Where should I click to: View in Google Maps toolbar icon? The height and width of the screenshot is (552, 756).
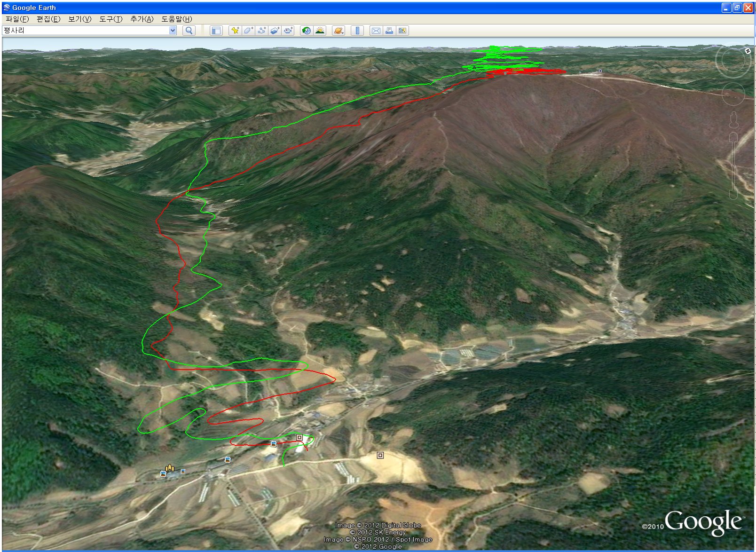[402, 31]
